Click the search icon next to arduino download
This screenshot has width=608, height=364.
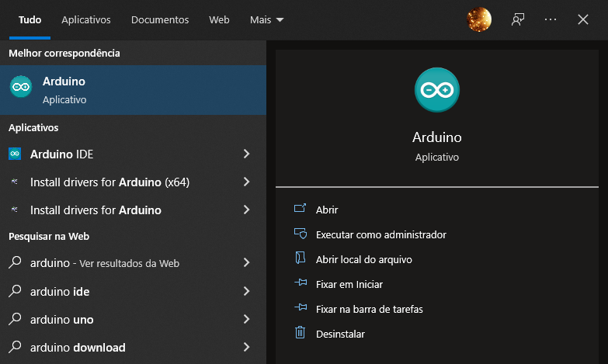pos(15,347)
